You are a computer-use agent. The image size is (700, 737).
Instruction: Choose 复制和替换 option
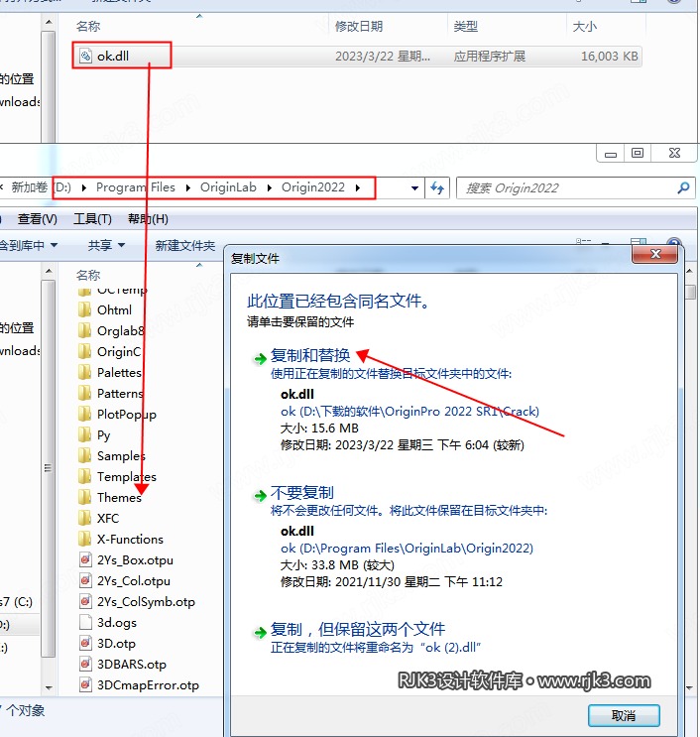click(x=310, y=355)
